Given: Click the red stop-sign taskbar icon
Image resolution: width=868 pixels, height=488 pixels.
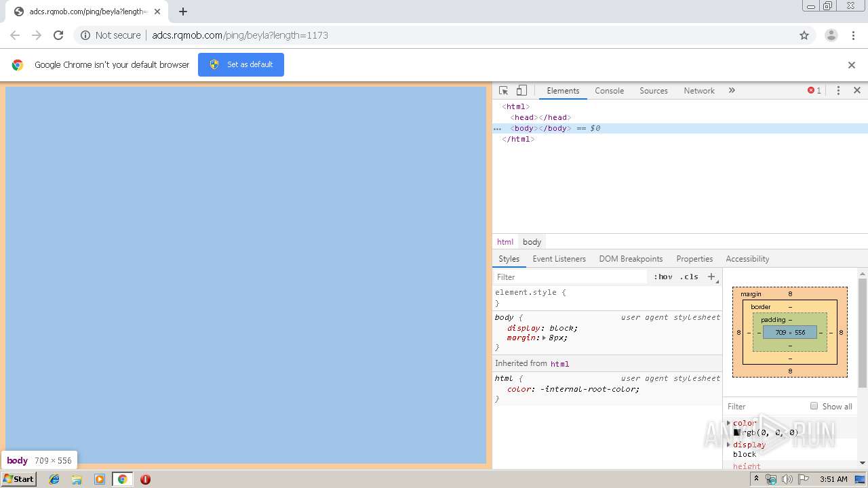Looking at the screenshot, I should click(145, 479).
